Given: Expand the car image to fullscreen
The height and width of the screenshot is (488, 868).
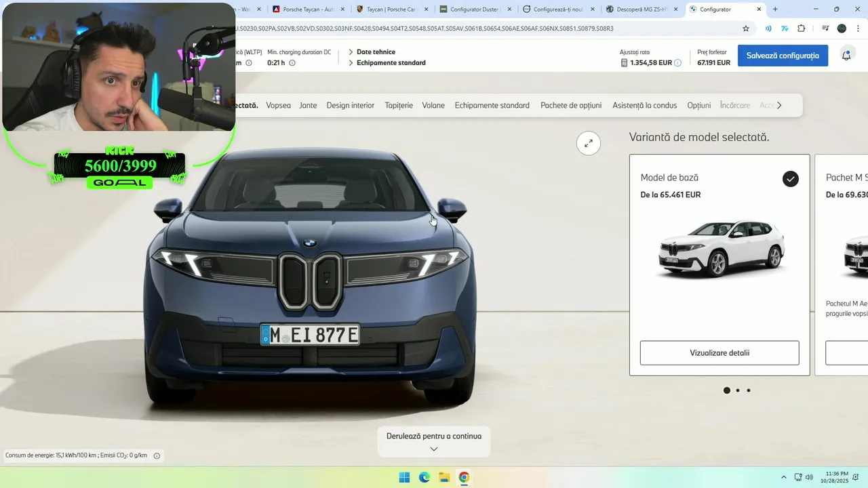Looking at the screenshot, I should point(589,143).
